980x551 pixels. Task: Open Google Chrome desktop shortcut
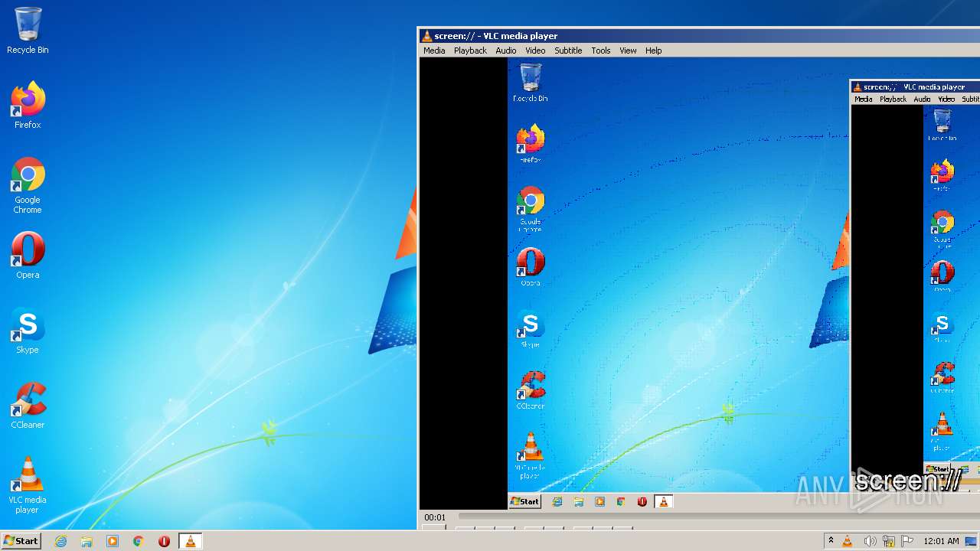[x=28, y=186]
